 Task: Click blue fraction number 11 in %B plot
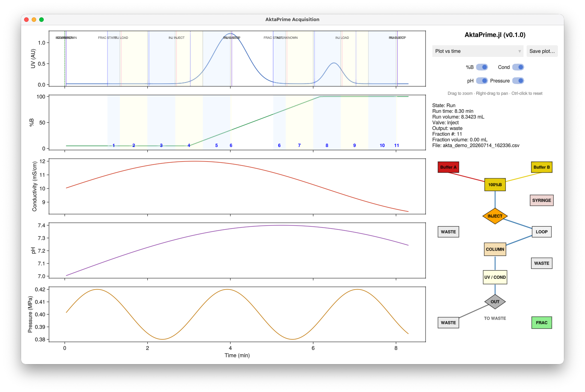[x=397, y=145]
